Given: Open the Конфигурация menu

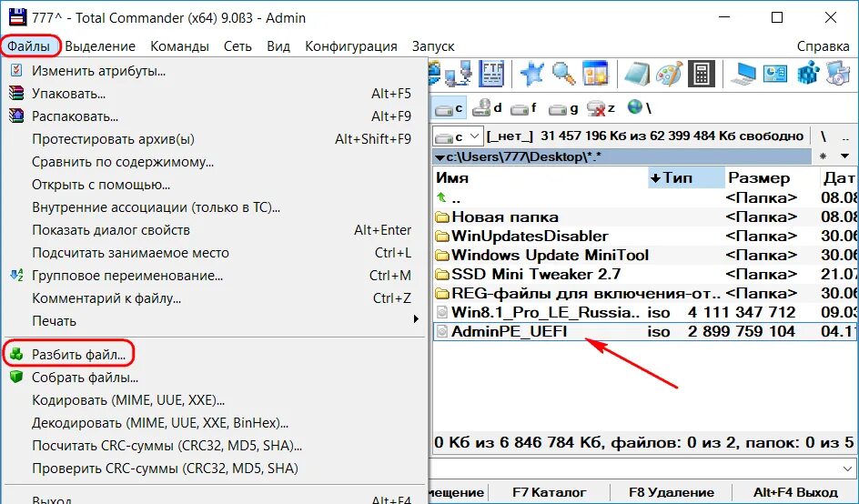Looking at the screenshot, I should click(351, 46).
